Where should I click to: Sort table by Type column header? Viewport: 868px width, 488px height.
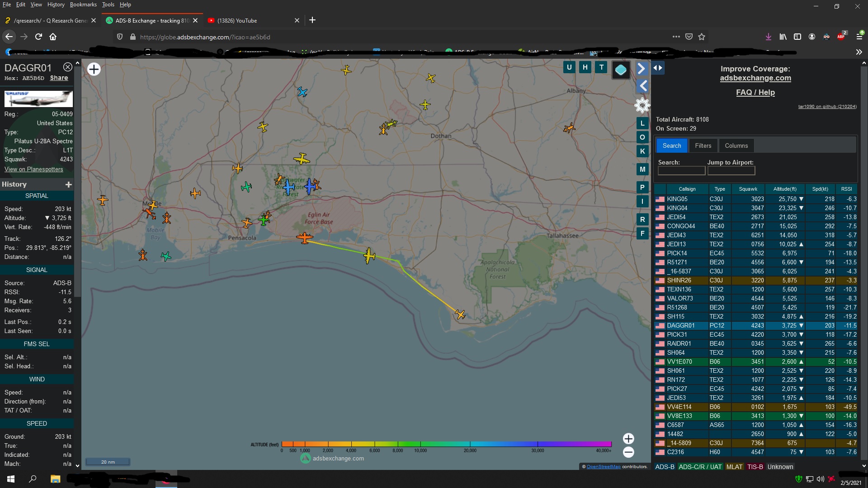coord(720,189)
